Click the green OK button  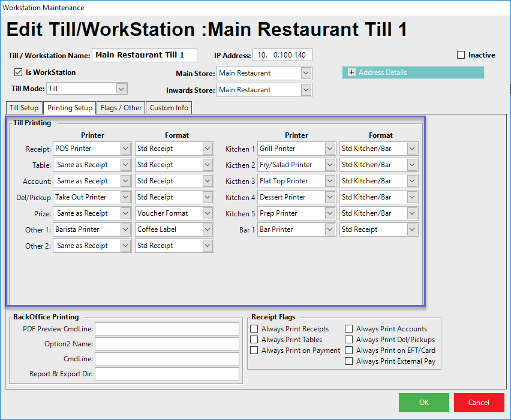tap(423, 403)
